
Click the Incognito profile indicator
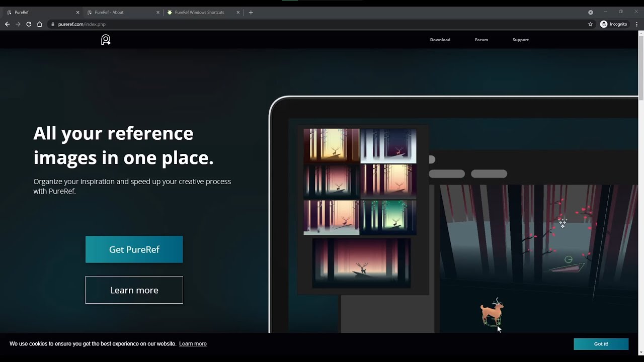click(x=614, y=24)
